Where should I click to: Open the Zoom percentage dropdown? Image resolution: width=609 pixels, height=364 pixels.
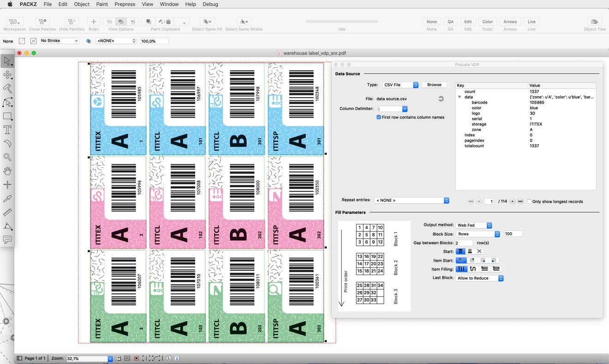110,358
